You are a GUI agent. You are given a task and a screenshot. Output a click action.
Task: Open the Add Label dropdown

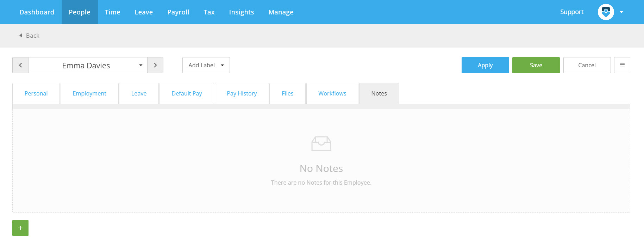pyautogui.click(x=206, y=65)
